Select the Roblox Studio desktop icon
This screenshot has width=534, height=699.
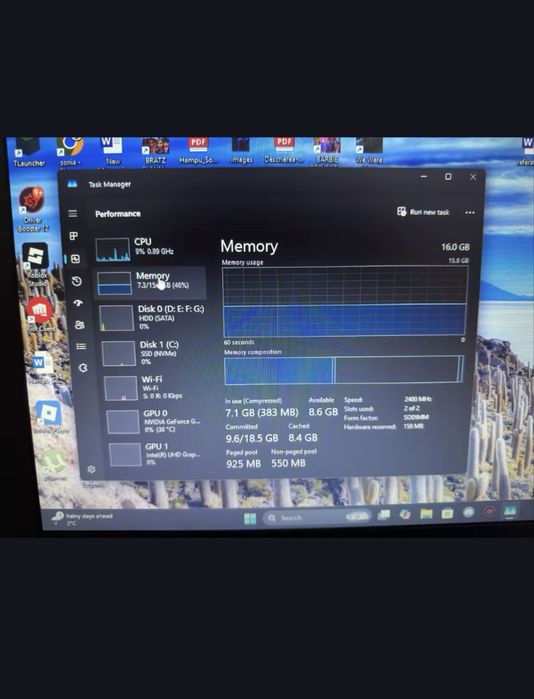point(36,266)
